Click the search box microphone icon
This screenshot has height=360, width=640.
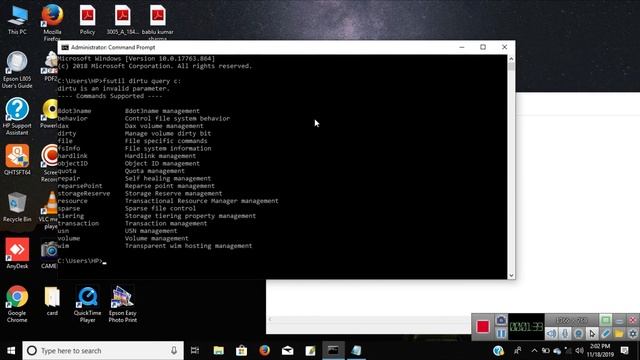click(x=174, y=351)
